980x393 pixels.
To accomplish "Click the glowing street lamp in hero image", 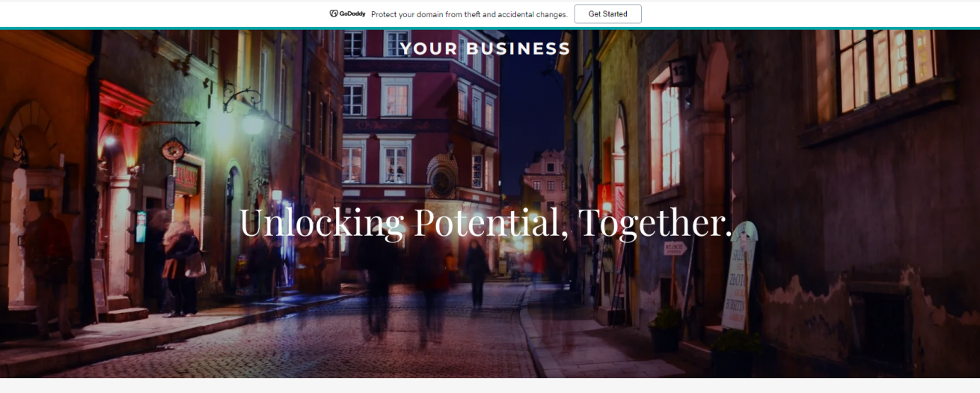I will (x=253, y=120).
